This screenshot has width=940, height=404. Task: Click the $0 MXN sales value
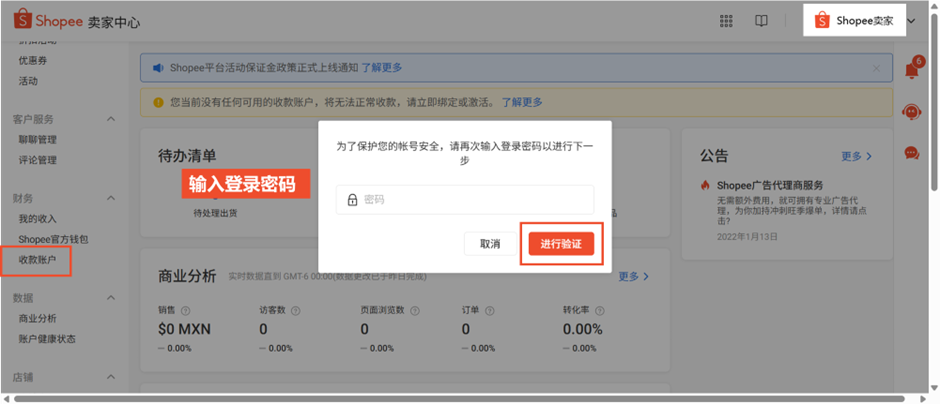click(x=185, y=329)
